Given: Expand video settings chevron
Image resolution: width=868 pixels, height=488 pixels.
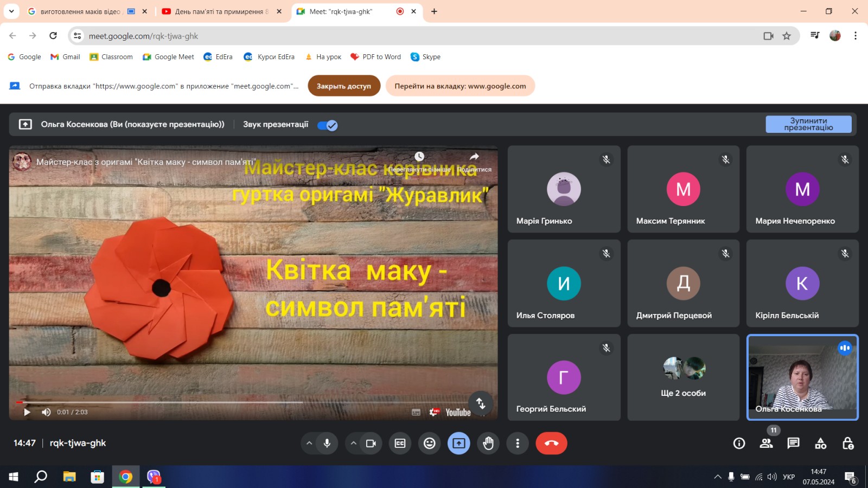Looking at the screenshot, I should tap(353, 444).
